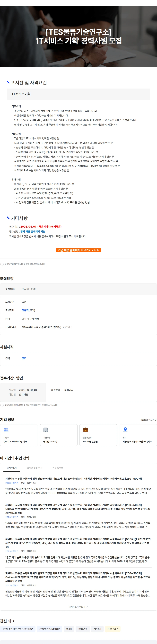Click the employee count people icon
The image size is (157, 644).
[6, 430]
